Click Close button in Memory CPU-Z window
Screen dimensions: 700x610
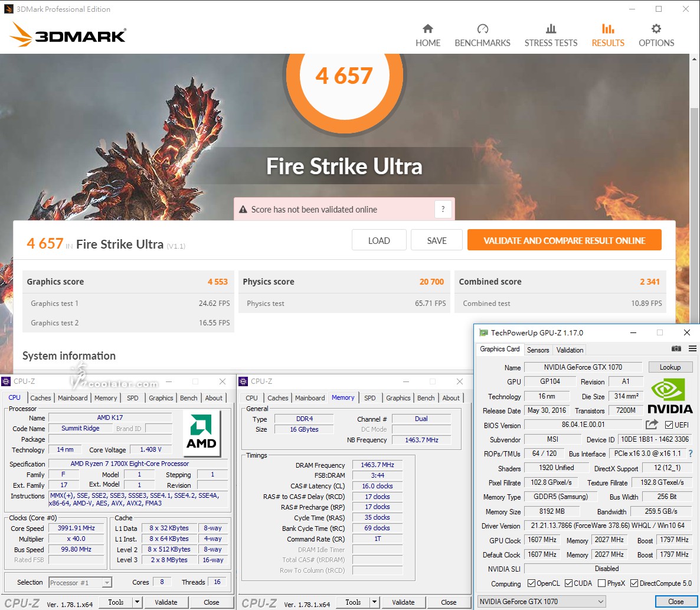point(449,602)
